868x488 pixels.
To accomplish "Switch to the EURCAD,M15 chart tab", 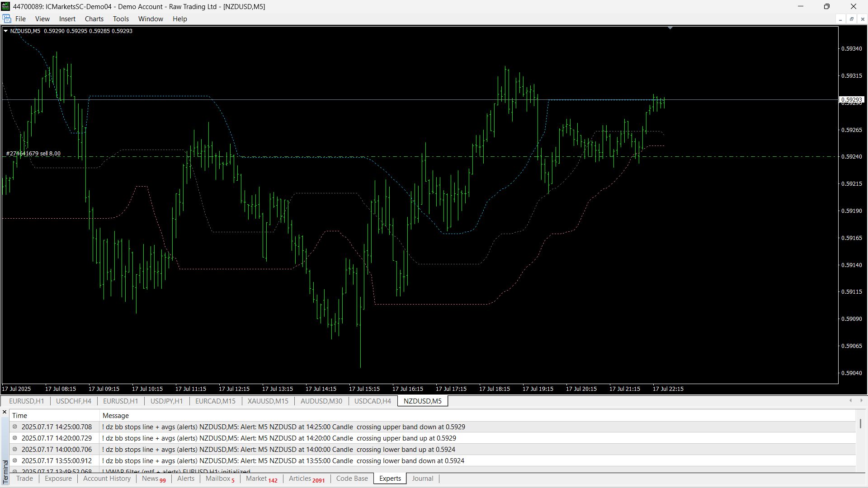I will point(215,401).
